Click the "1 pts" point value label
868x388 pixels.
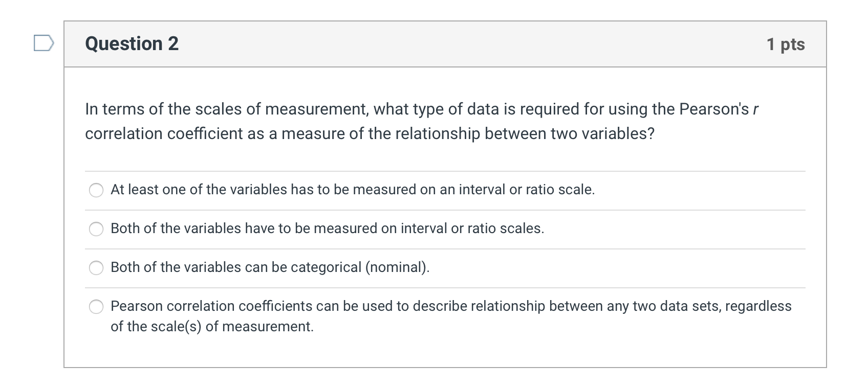pyautogui.click(x=786, y=44)
